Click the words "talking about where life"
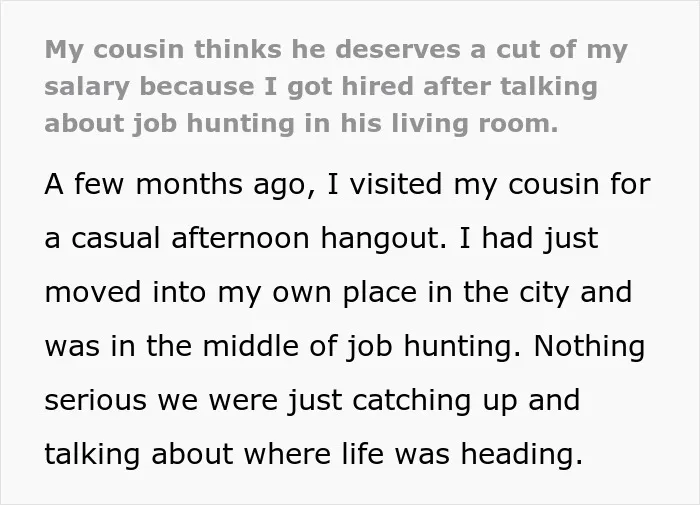Image resolution: width=700 pixels, height=505 pixels. click(214, 455)
